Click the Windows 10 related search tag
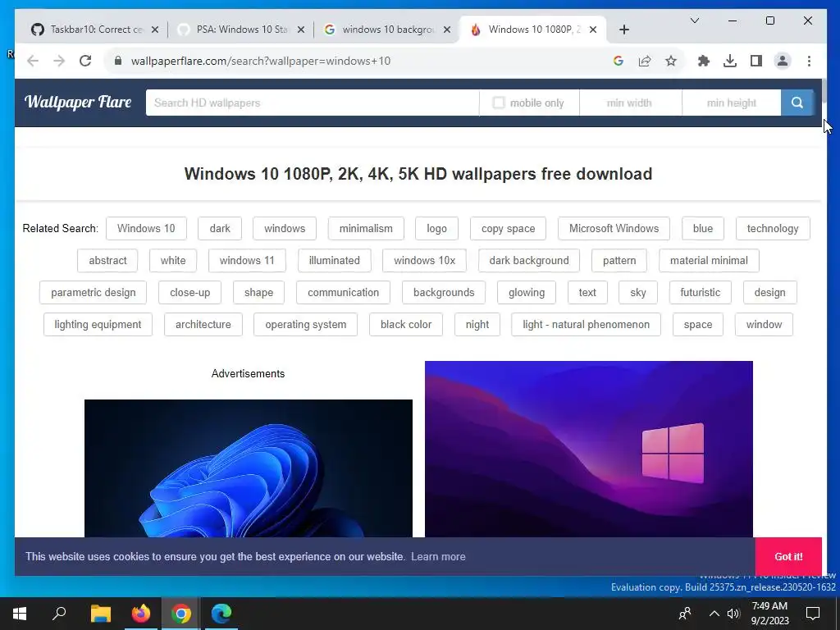Viewport: 840px width, 630px height. click(x=146, y=228)
